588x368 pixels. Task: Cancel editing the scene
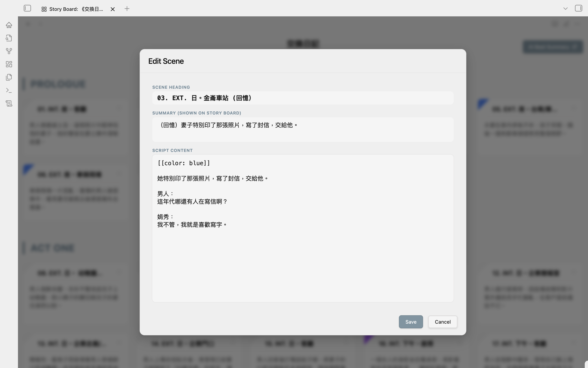tap(443, 322)
